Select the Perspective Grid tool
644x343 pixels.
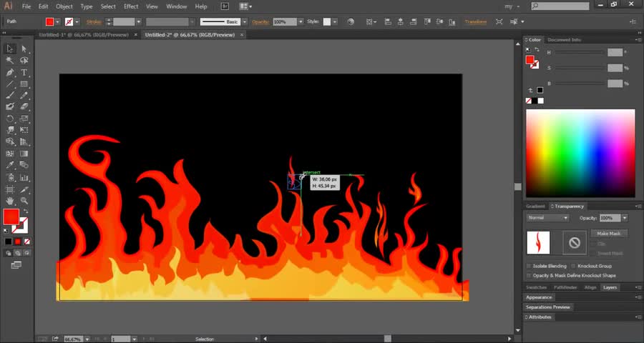(x=24, y=142)
